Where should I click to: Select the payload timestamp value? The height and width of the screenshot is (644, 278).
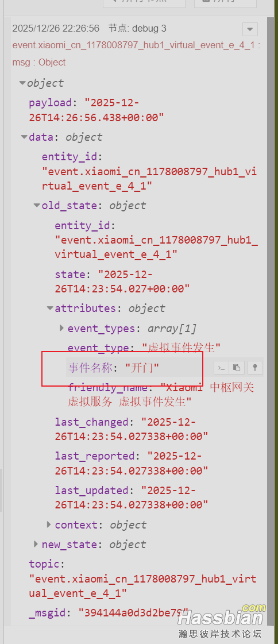point(96,110)
